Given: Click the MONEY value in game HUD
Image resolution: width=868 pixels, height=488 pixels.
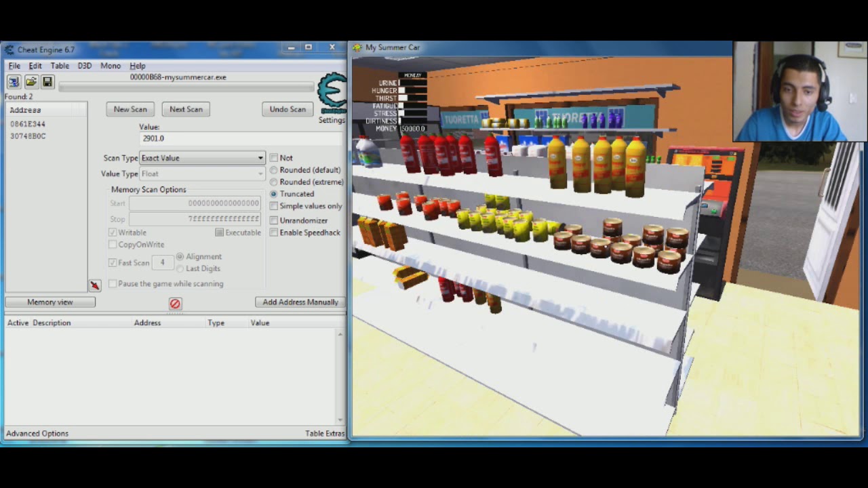Looking at the screenshot, I should tap(412, 129).
